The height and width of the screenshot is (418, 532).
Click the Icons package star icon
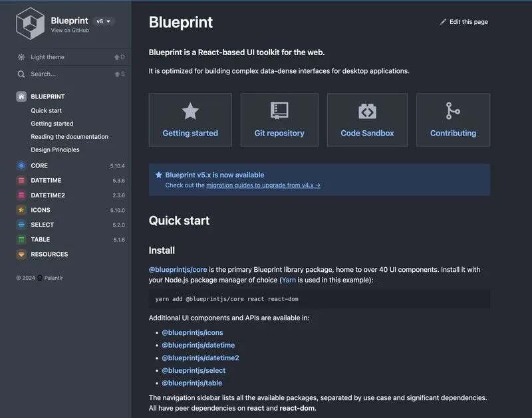click(x=21, y=210)
